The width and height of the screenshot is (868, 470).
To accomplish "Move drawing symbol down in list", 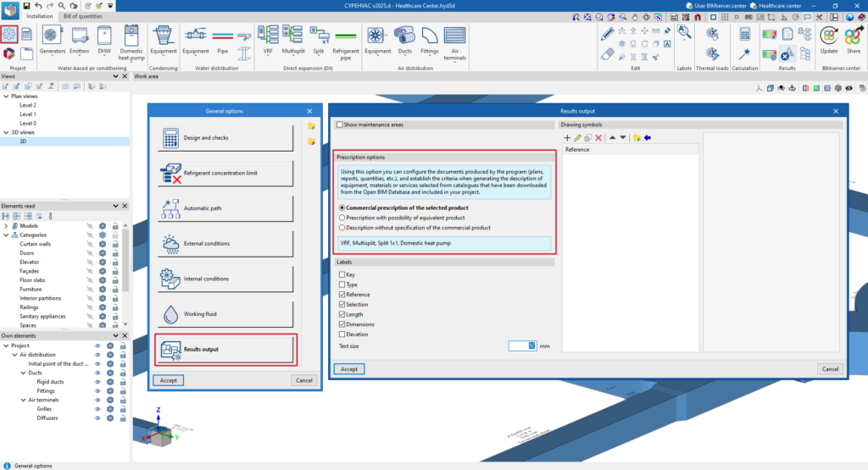I will pyautogui.click(x=623, y=138).
